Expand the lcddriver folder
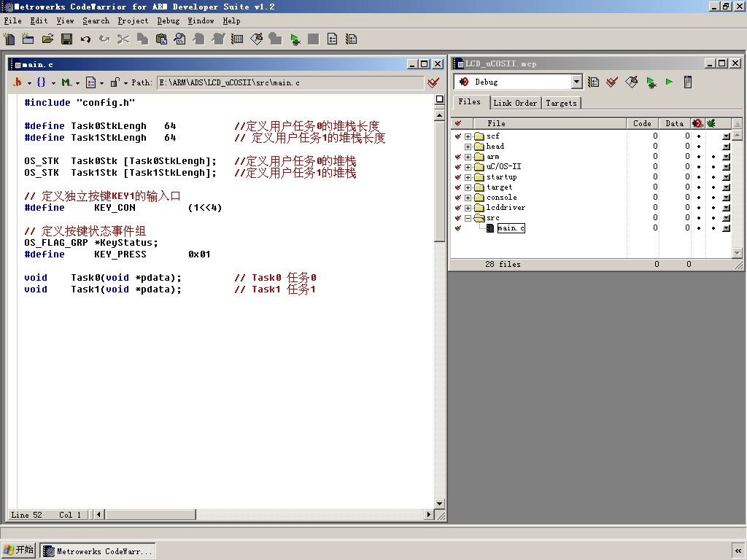This screenshot has width=747, height=560. pos(468,208)
